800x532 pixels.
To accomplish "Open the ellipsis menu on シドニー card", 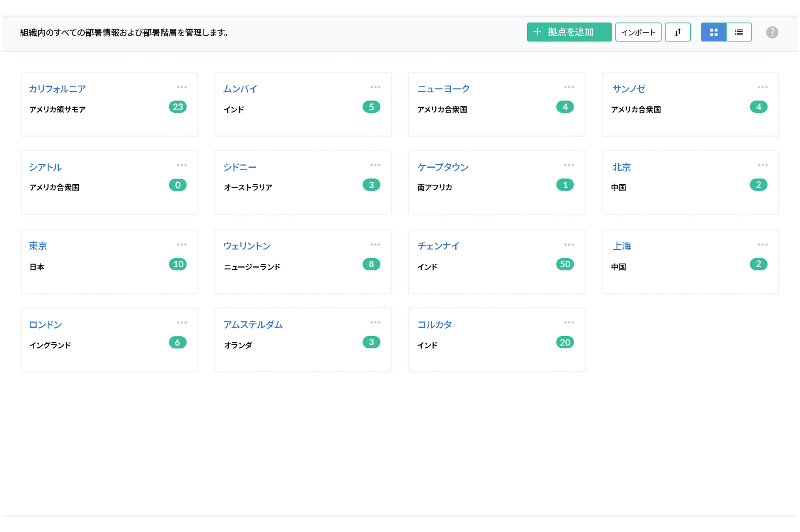I will [376, 165].
